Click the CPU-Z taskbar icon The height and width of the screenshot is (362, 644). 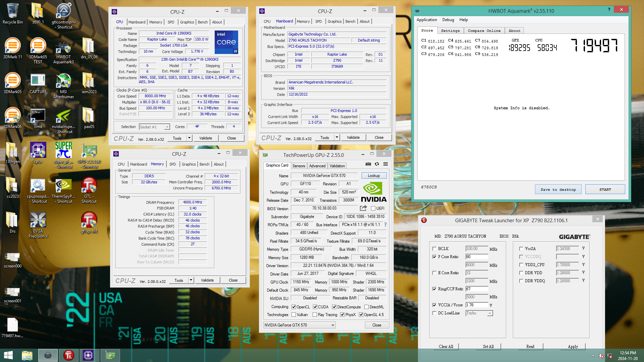pyautogui.click(x=88, y=355)
